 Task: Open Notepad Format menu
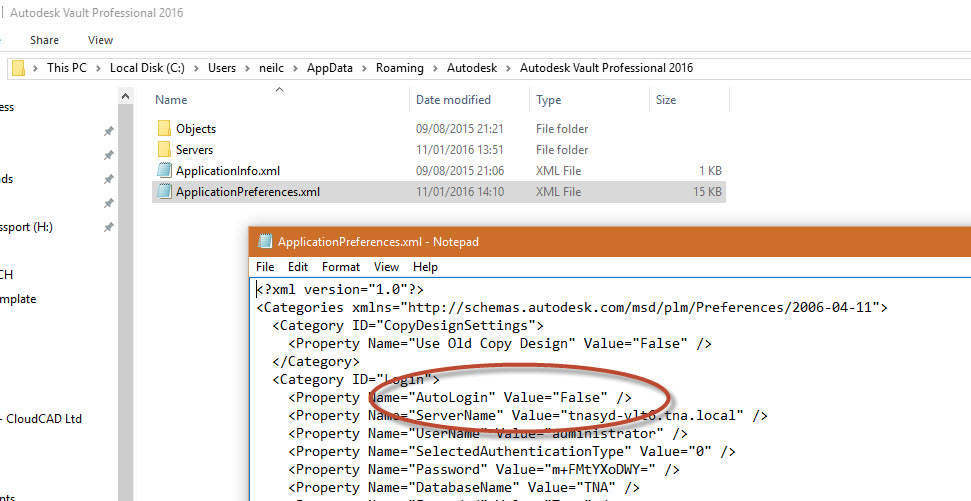[341, 267]
